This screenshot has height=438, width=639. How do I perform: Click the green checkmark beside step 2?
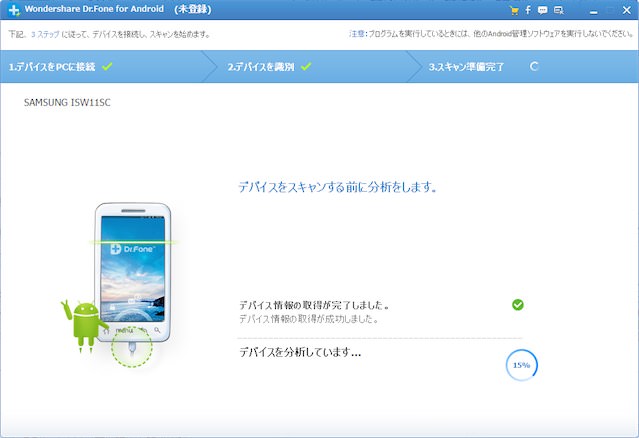tap(306, 66)
